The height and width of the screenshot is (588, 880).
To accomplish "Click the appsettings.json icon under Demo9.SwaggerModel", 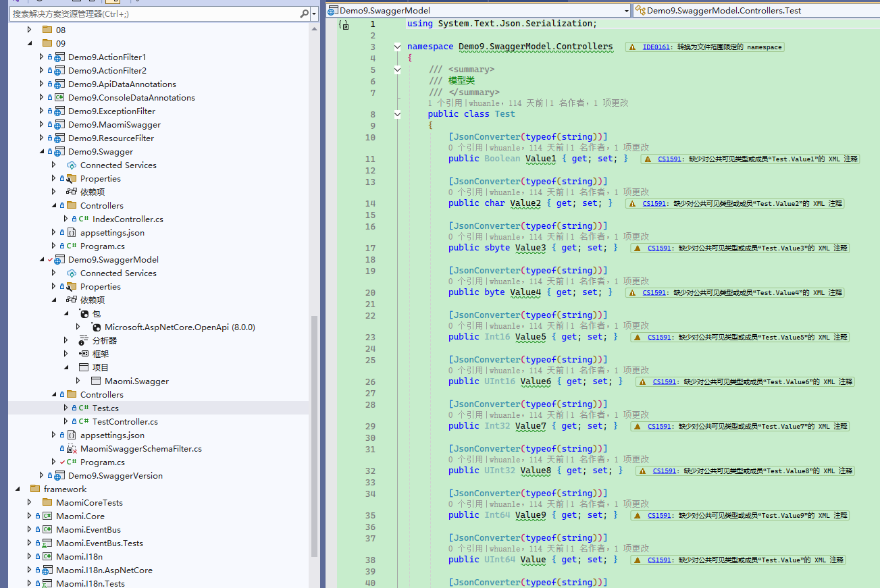I will click(x=72, y=435).
